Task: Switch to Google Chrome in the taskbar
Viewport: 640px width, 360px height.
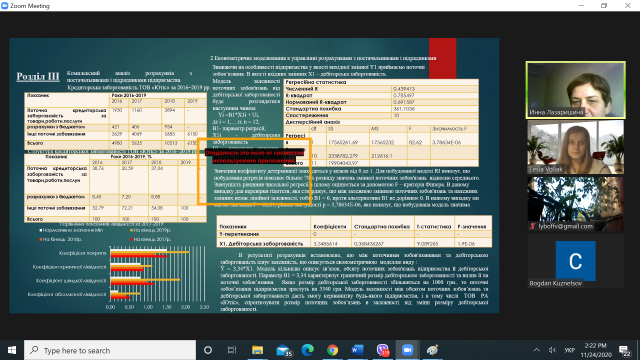Action: point(333,350)
